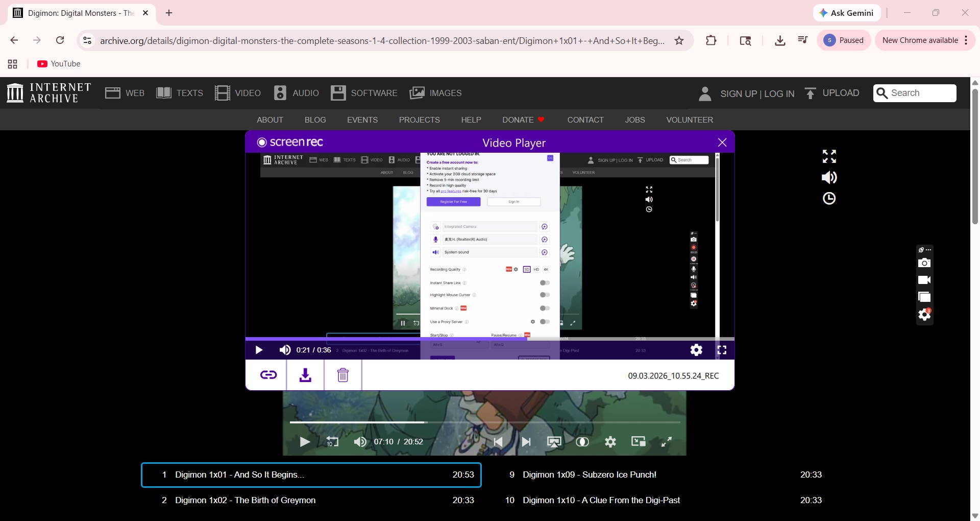This screenshot has height=521, width=980.
Task: Toggle the floating speaker overlay icon
Action: coord(829,178)
